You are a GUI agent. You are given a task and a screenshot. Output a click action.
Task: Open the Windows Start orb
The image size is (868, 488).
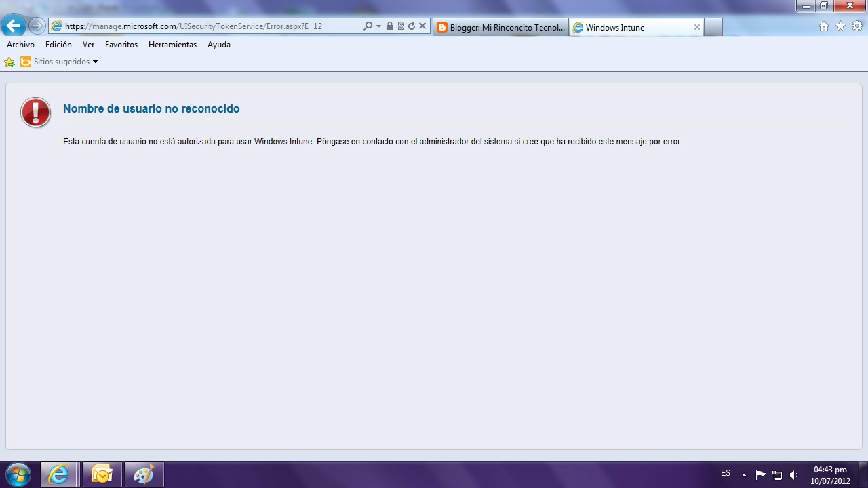tap(17, 474)
